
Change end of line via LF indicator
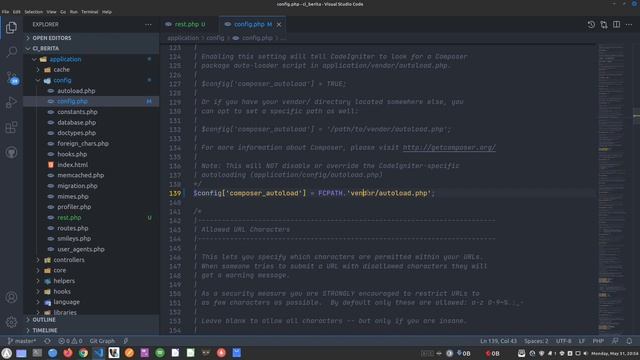(x=582, y=341)
